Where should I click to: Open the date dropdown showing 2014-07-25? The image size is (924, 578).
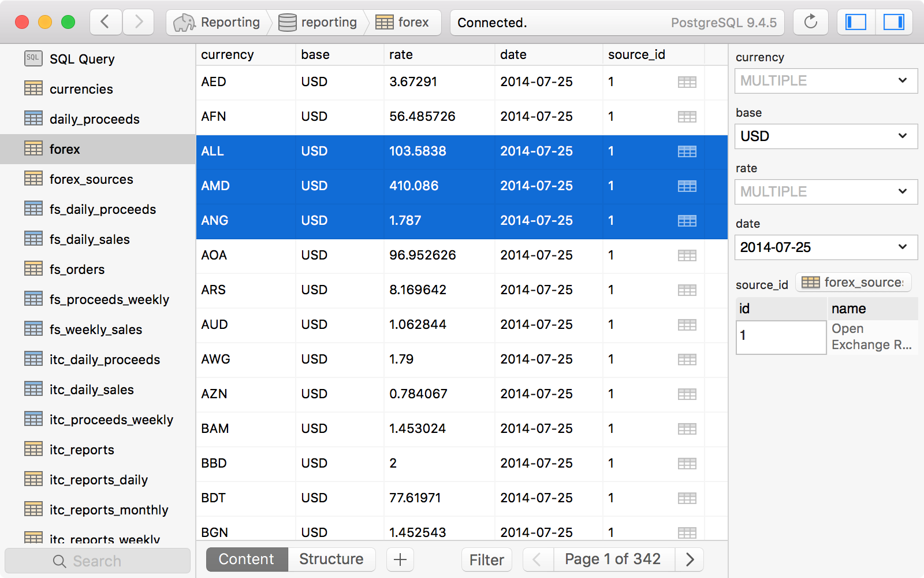[825, 247]
